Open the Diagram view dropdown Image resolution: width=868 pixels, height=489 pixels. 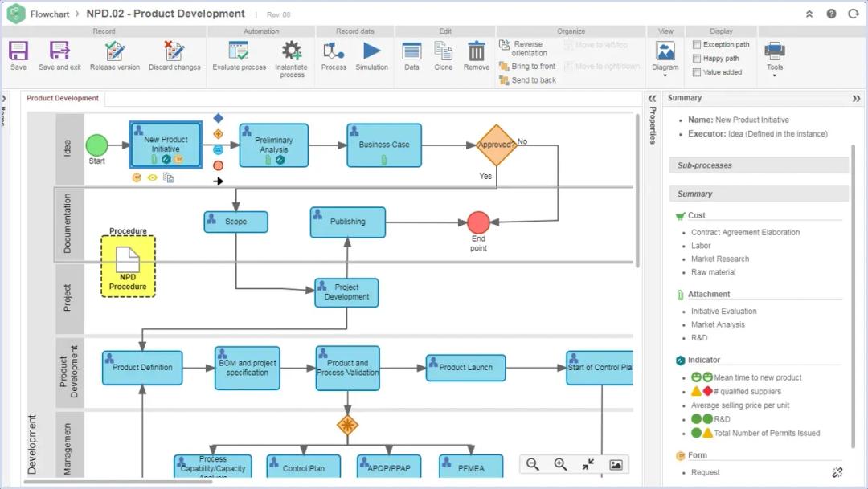(x=665, y=58)
